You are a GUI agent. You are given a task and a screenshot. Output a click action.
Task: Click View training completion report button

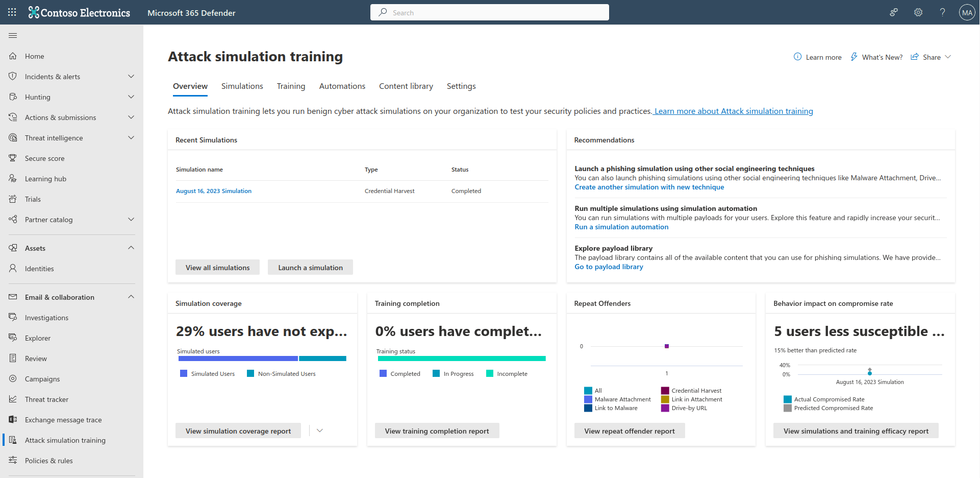tap(437, 431)
